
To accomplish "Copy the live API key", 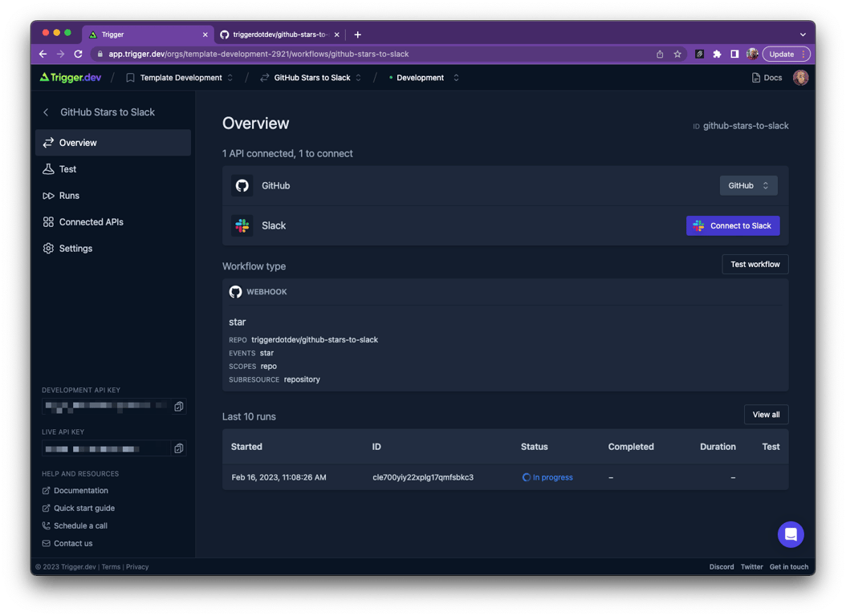I will click(178, 448).
